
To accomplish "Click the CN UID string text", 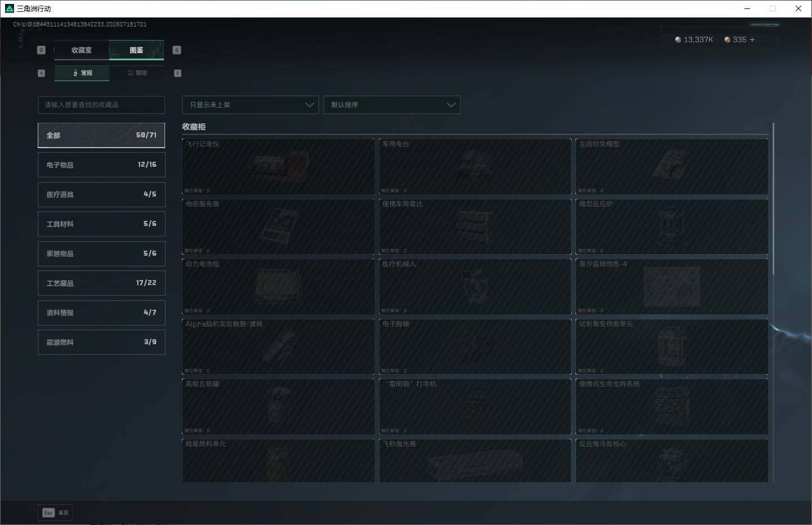I will [x=80, y=24].
